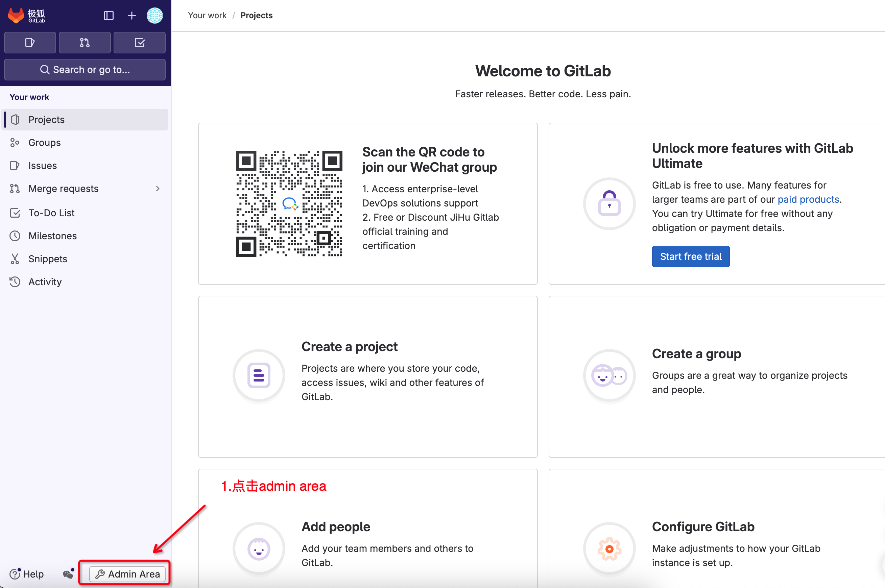Follow the paid products link

click(x=808, y=199)
